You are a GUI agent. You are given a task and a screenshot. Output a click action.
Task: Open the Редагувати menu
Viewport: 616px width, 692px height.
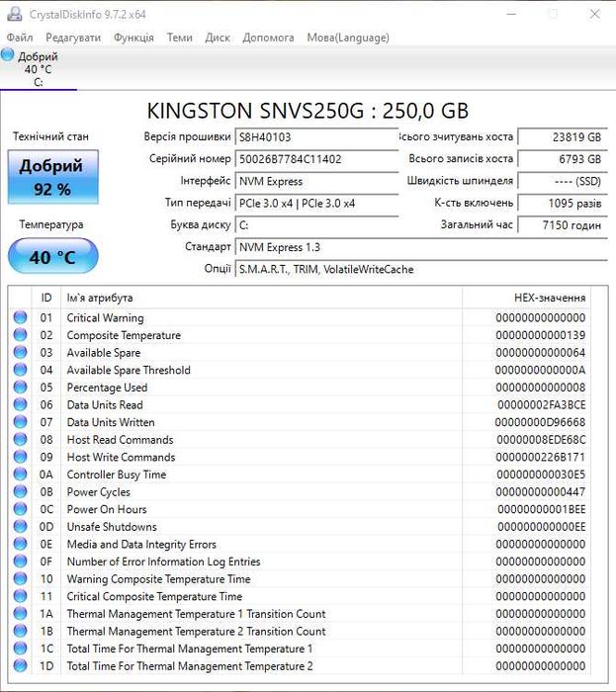pos(73,38)
